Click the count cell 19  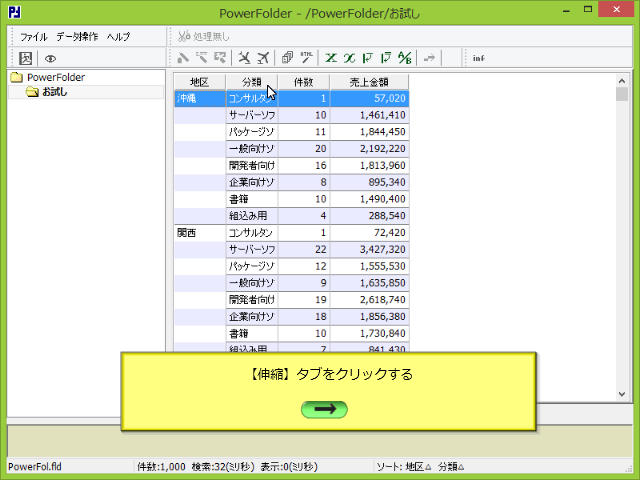[x=304, y=300]
